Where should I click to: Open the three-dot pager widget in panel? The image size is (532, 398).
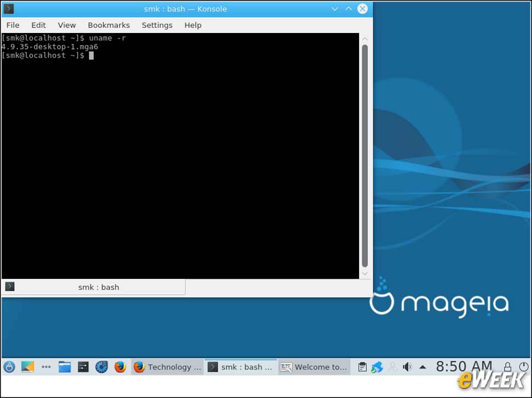[x=46, y=367]
